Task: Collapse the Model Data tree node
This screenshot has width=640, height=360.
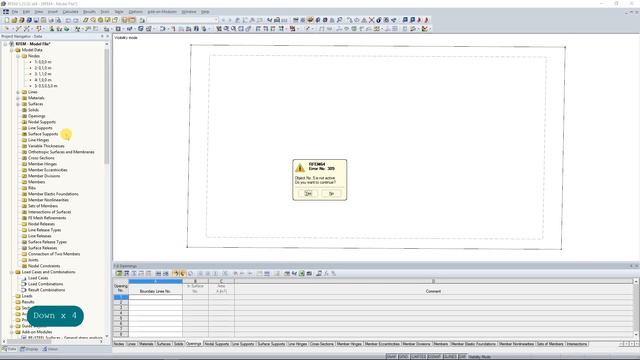Action: point(12,50)
